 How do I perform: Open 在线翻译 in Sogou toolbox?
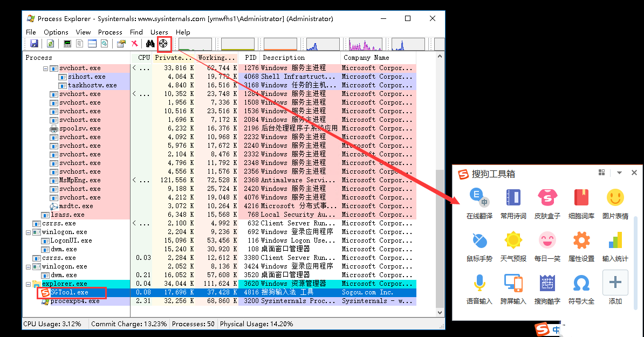click(x=479, y=204)
